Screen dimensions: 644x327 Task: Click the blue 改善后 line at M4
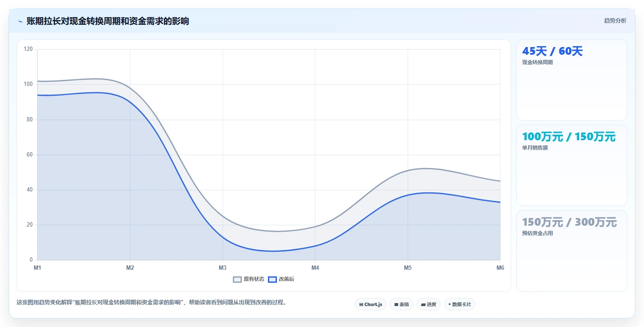[x=315, y=246]
